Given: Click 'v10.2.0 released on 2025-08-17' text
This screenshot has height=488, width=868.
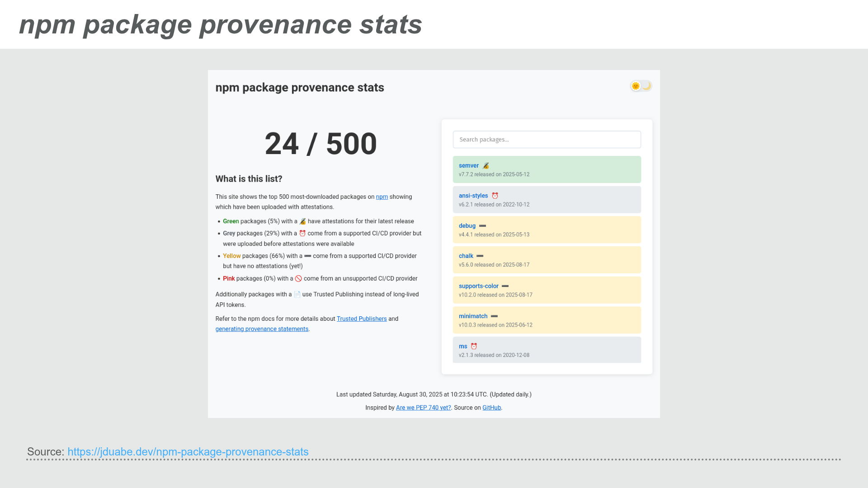Looking at the screenshot, I should [495, 295].
